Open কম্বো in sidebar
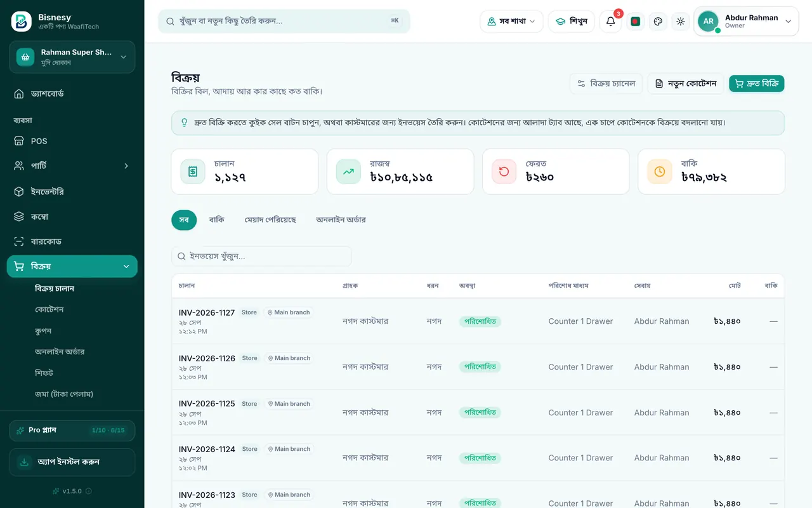The image size is (812, 508). [x=72, y=217]
